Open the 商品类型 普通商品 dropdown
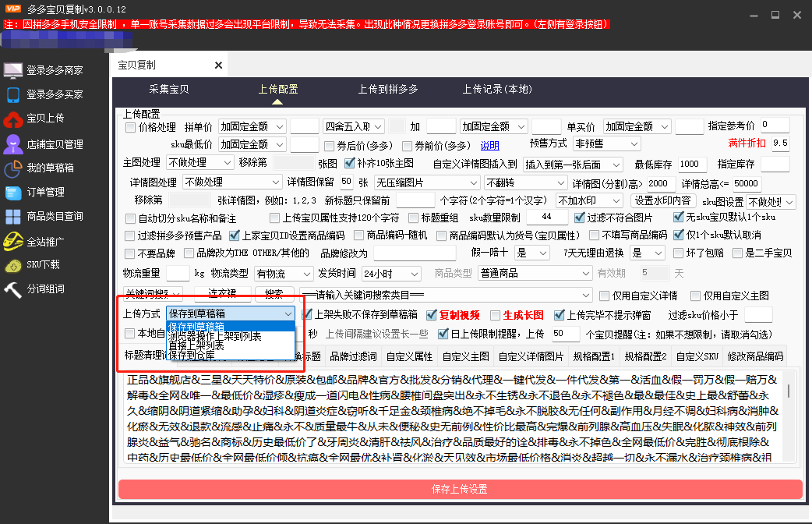Viewport: 812px width, 524px height. click(535, 273)
